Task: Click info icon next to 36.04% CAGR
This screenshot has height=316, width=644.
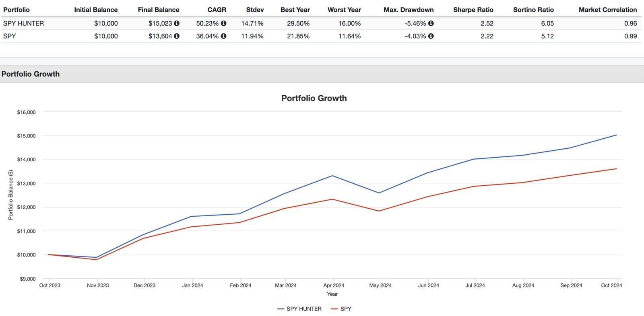Action: click(223, 36)
